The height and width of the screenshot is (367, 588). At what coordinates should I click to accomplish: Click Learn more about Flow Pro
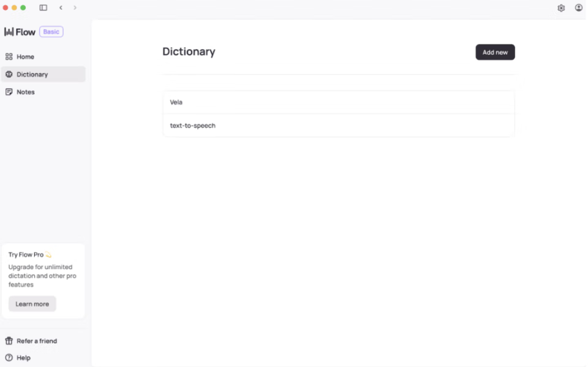pyautogui.click(x=32, y=304)
